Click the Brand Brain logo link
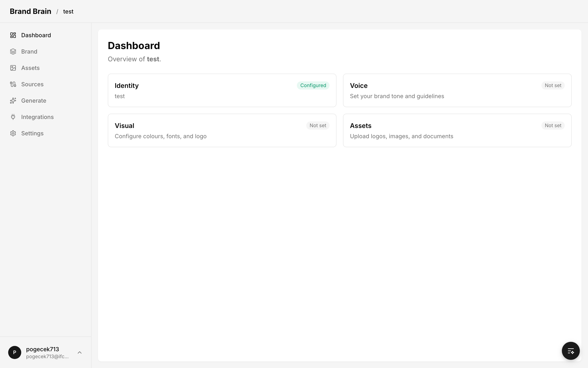 click(31, 11)
